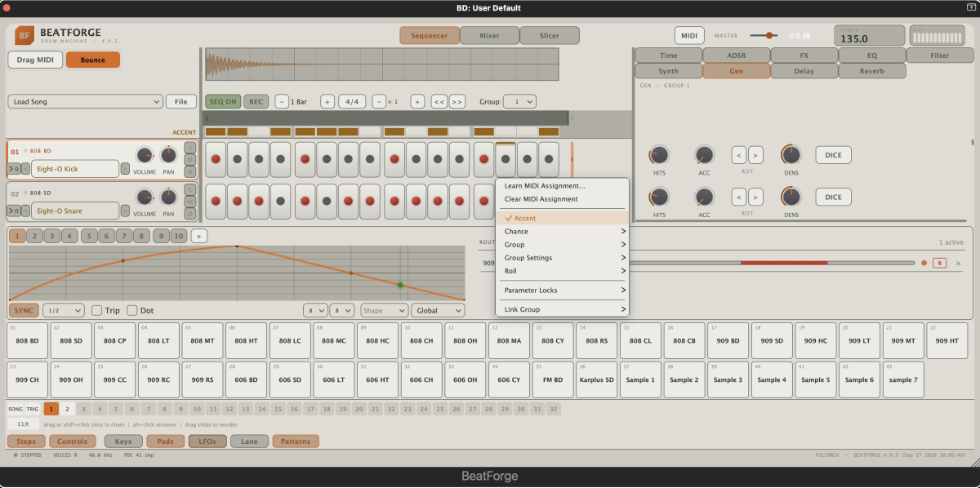Viewport: 980px width, 488px height.
Task: Click the MIDI button near Master
Action: 689,35
